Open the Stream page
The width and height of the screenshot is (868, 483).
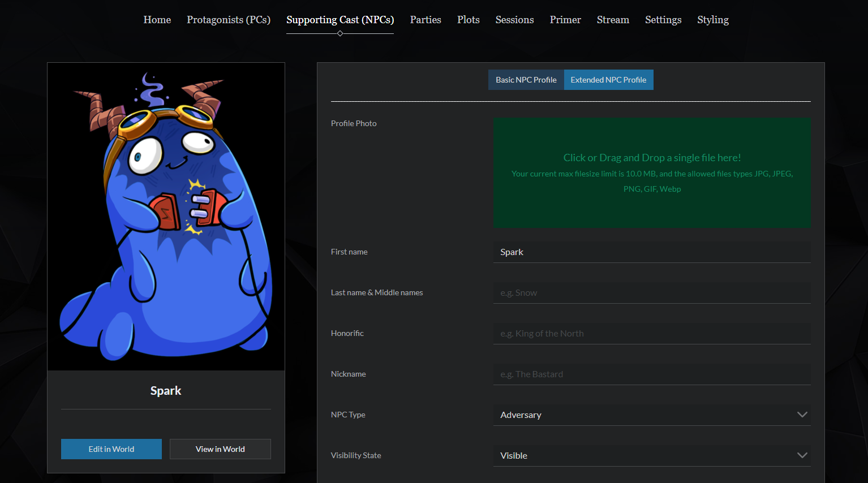pos(613,20)
